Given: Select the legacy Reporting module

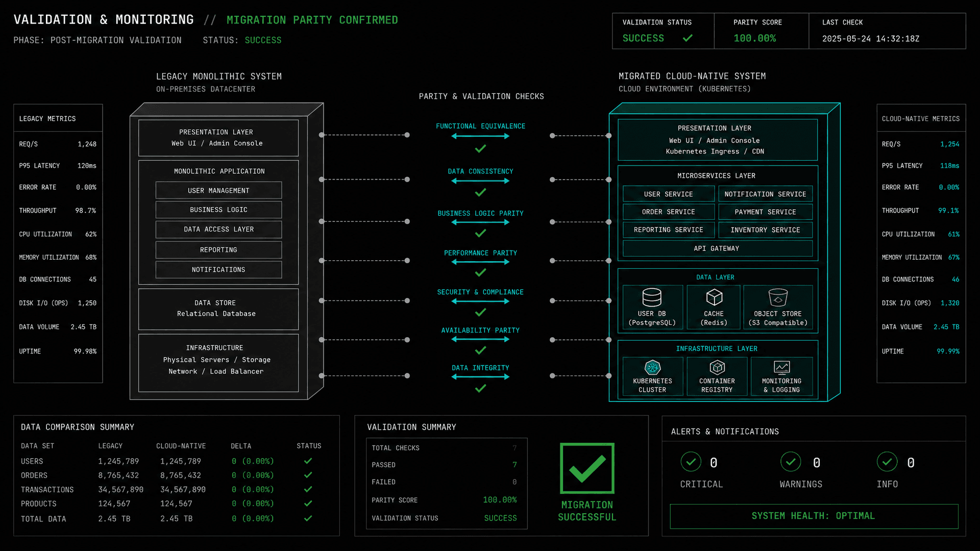Looking at the screenshot, I should tap(218, 249).
